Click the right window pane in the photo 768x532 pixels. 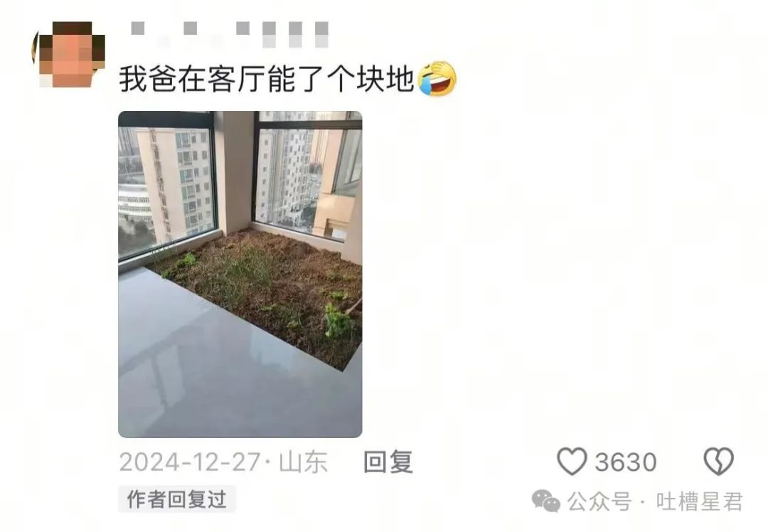pos(306,176)
